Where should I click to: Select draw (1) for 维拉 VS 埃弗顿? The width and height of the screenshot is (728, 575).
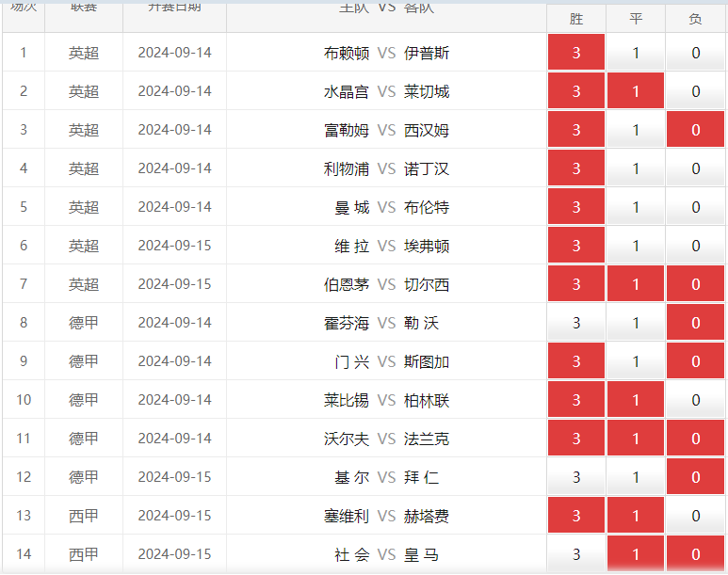pos(636,245)
